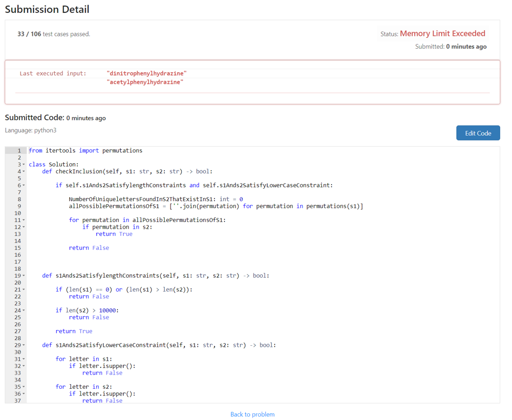Click the NumberOfUniquelettersFoundInS2ThatExistInS1 line

click(156, 199)
